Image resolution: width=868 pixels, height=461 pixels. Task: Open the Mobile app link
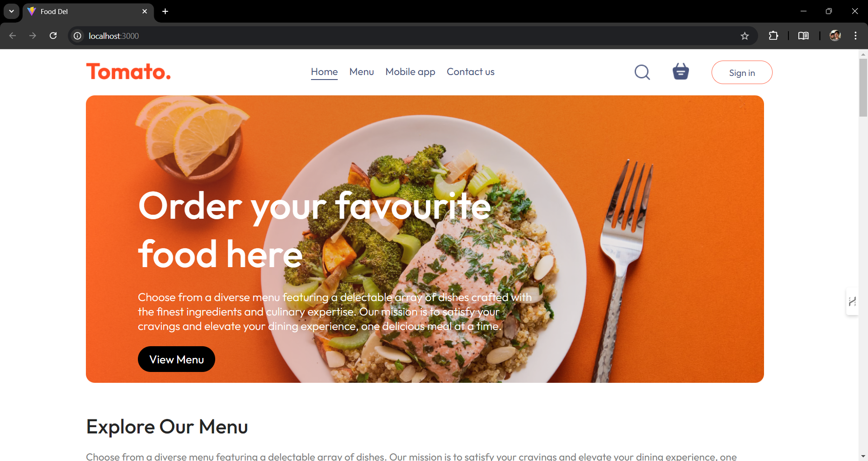(410, 72)
